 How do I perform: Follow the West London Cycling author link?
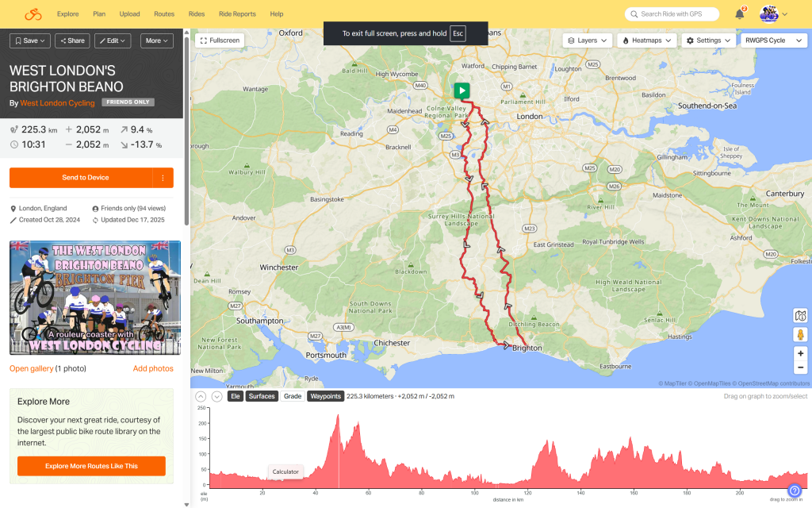(x=57, y=103)
